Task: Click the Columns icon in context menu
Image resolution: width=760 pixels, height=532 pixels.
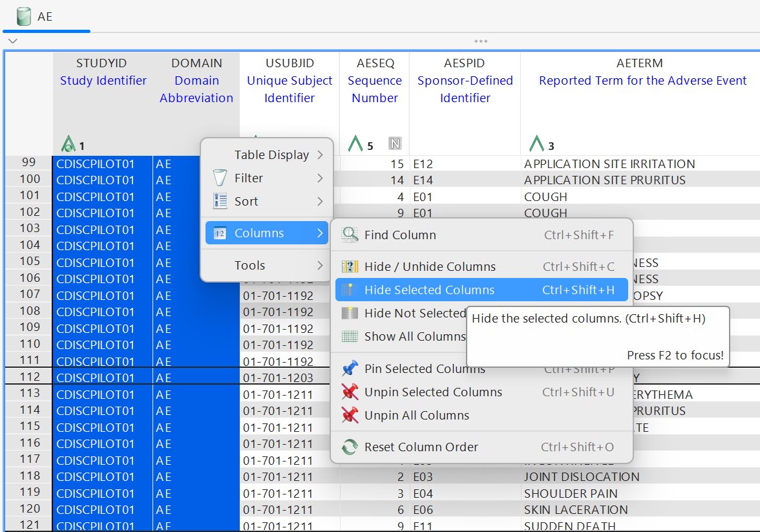Action: (x=220, y=233)
